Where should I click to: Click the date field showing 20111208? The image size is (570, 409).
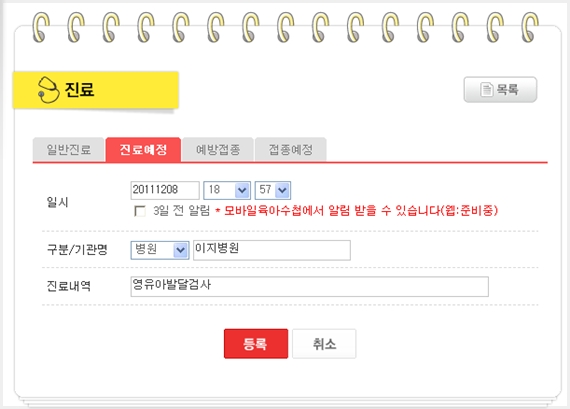coord(165,190)
